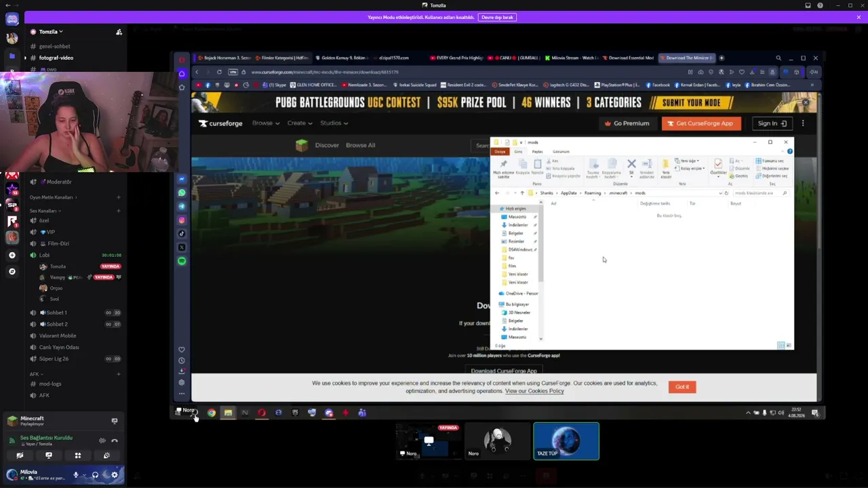Collapse the AFK channel category
Image resolution: width=868 pixels, height=488 pixels.
pyautogui.click(x=35, y=374)
